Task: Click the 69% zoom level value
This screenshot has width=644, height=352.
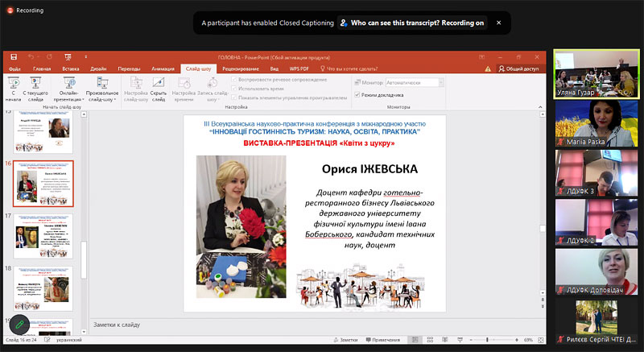Action: (528, 340)
